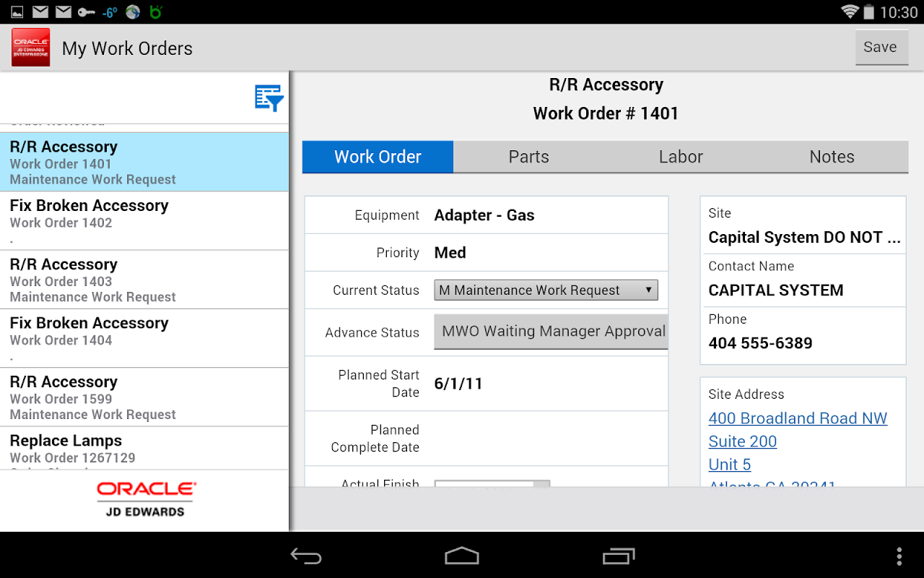Open the overflow menu three-dot icon
The height and width of the screenshot is (578, 924).
tap(899, 556)
